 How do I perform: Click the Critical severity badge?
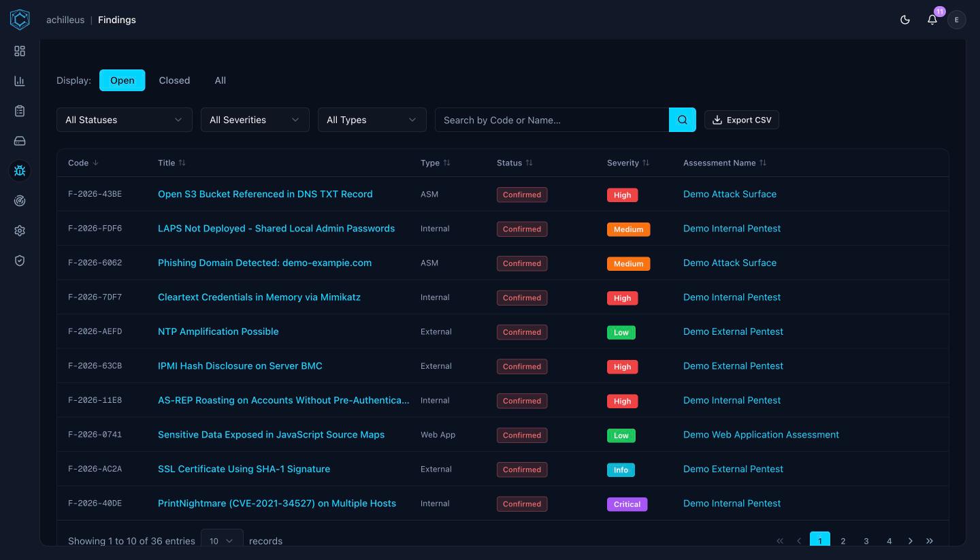click(627, 504)
